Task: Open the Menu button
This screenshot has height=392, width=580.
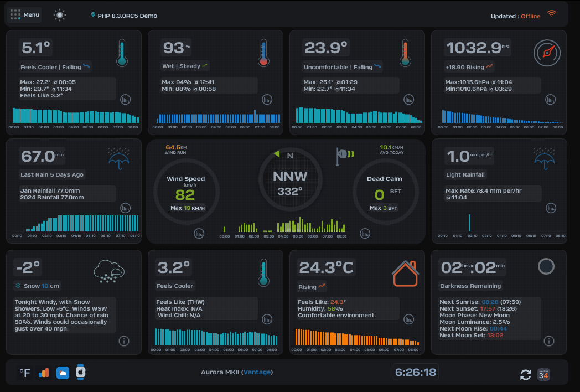Action: point(24,15)
